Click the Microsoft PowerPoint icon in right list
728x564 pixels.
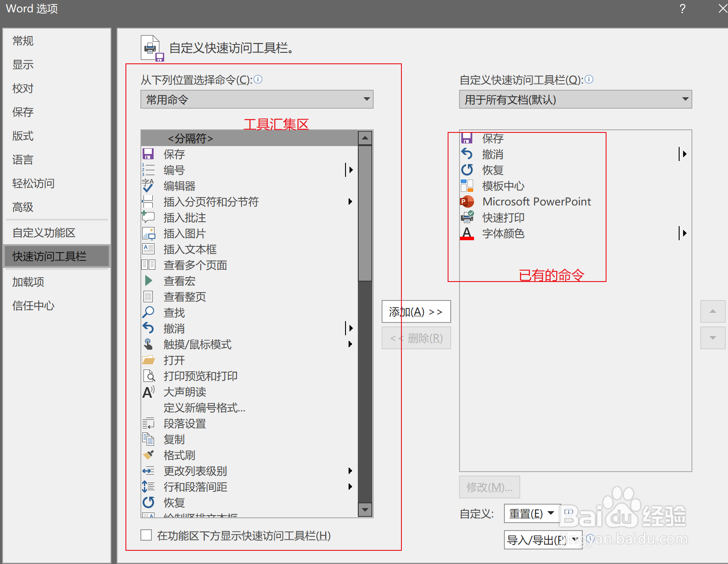click(467, 201)
